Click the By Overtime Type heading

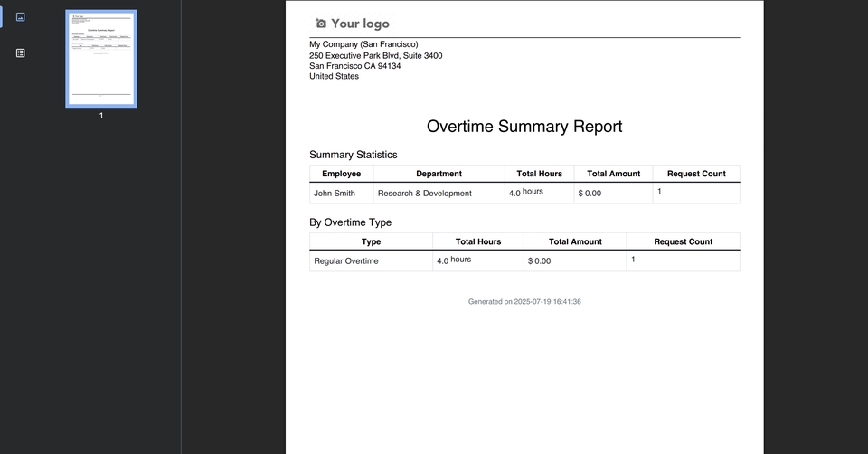[350, 222]
